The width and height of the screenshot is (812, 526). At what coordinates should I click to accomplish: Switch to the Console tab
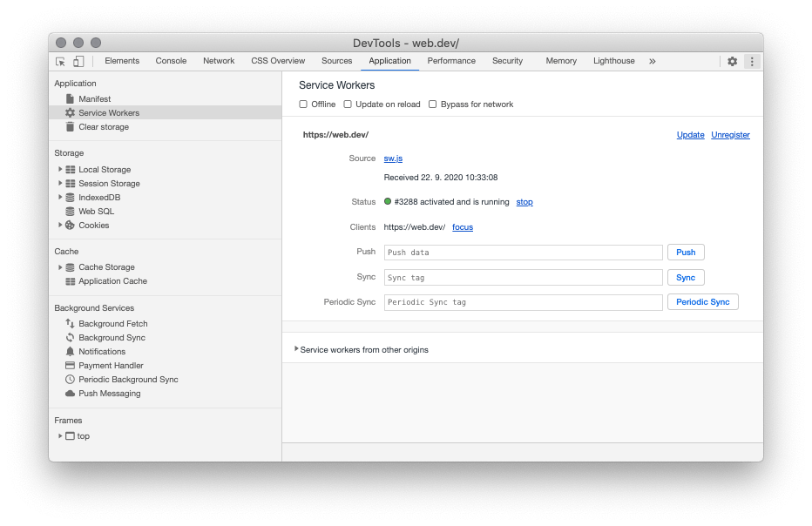pos(171,61)
